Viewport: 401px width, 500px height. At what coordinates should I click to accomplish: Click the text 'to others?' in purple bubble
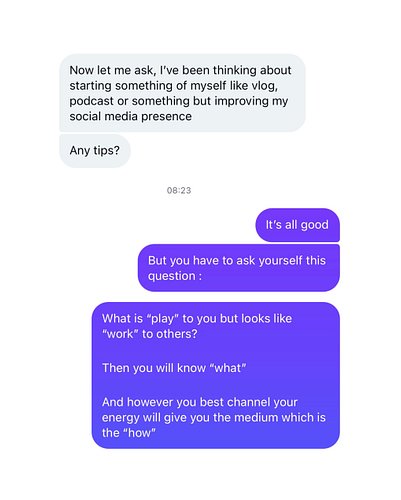pyautogui.click(x=170, y=334)
